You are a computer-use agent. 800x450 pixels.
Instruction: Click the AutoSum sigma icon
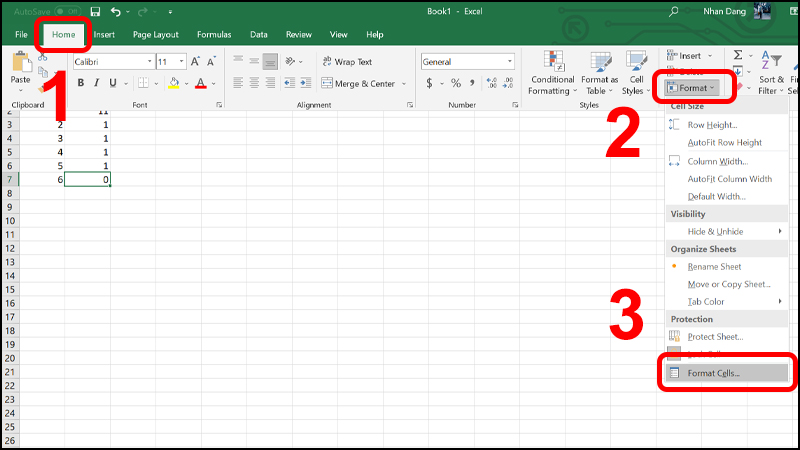[x=738, y=56]
